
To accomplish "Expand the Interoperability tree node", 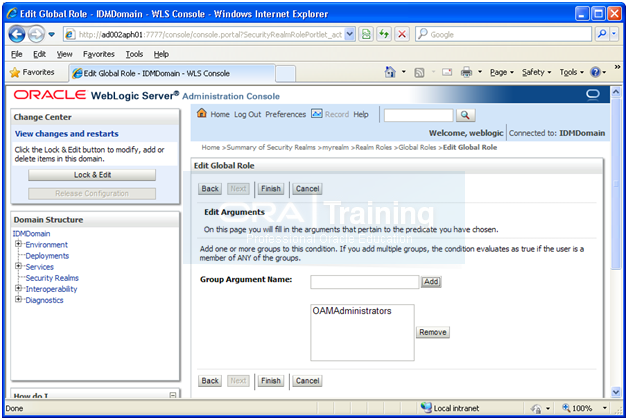I will (18, 288).
